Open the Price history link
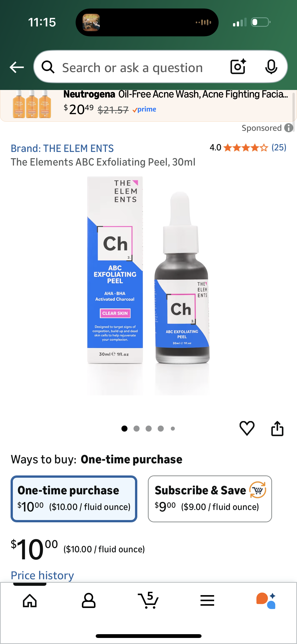The width and height of the screenshot is (297, 644). [x=42, y=575]
